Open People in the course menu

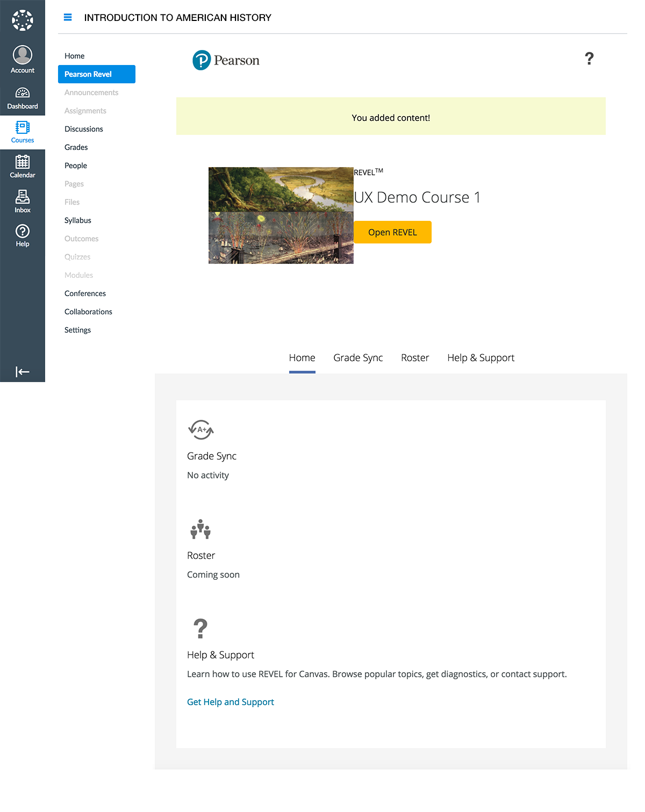76,166
